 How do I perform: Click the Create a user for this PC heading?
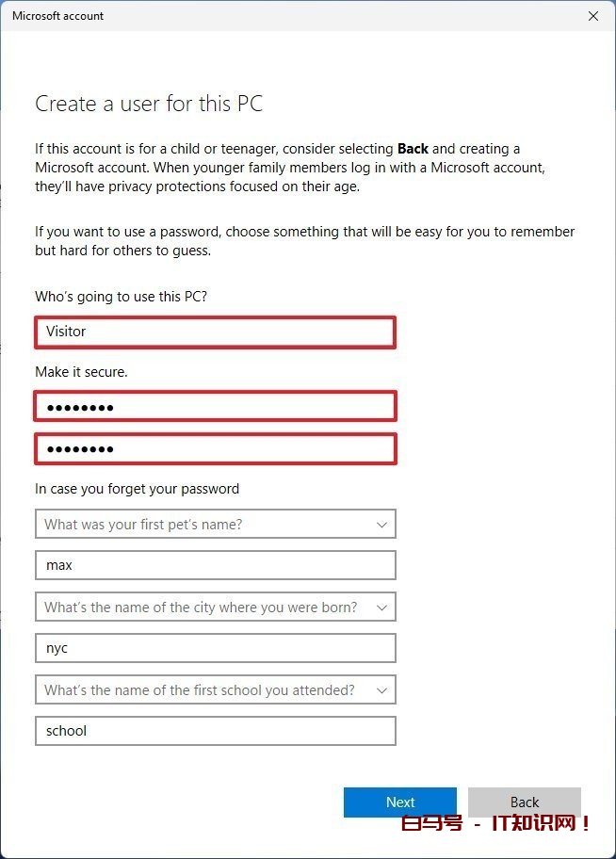[149, 104]
